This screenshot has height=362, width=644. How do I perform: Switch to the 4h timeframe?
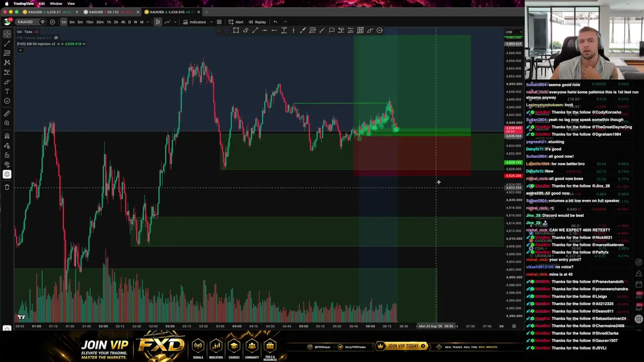[x=123, y=22]
